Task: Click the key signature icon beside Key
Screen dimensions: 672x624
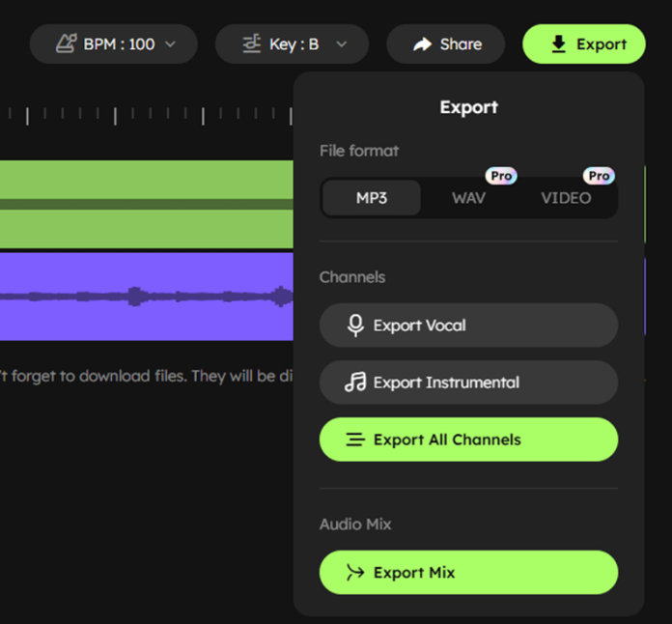Action: 252,43
